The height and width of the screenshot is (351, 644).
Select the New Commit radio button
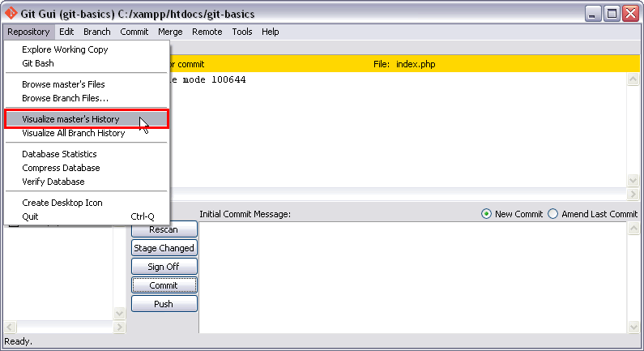tap(486, 214)
